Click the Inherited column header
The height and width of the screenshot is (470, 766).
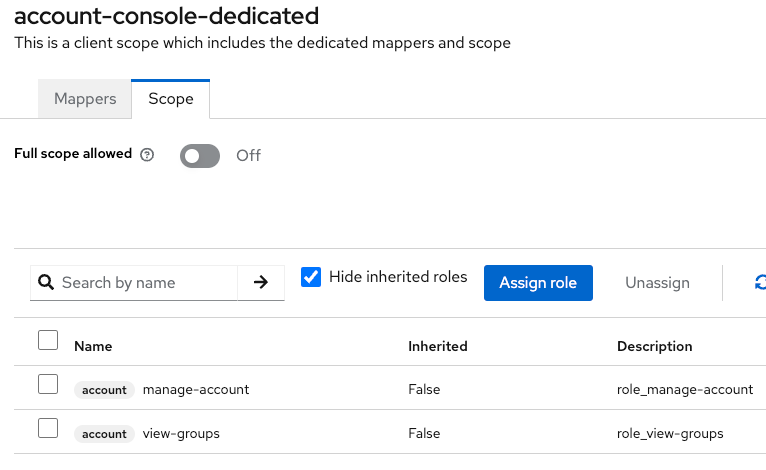click(x=437, y=346)
